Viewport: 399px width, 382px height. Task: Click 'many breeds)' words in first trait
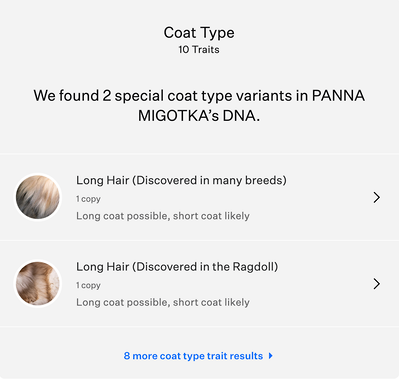click(249, 180)
